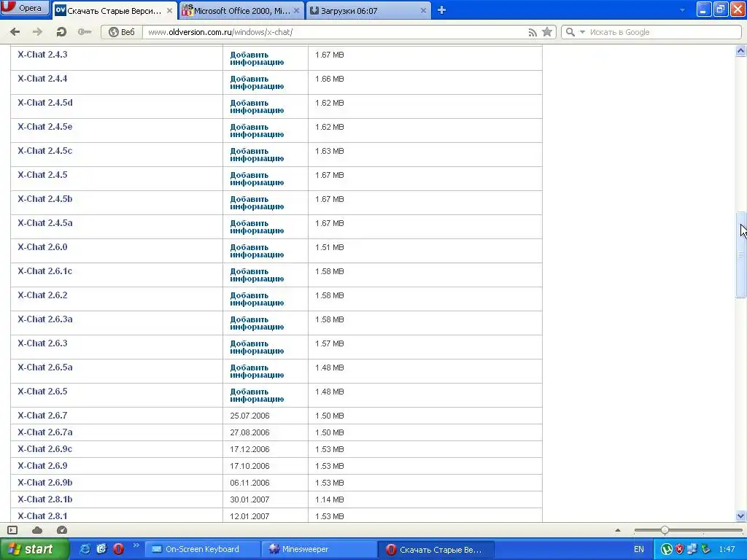
Task: Switch to the Загрузки 06:07 tab
Action: (x=368, y=10)
